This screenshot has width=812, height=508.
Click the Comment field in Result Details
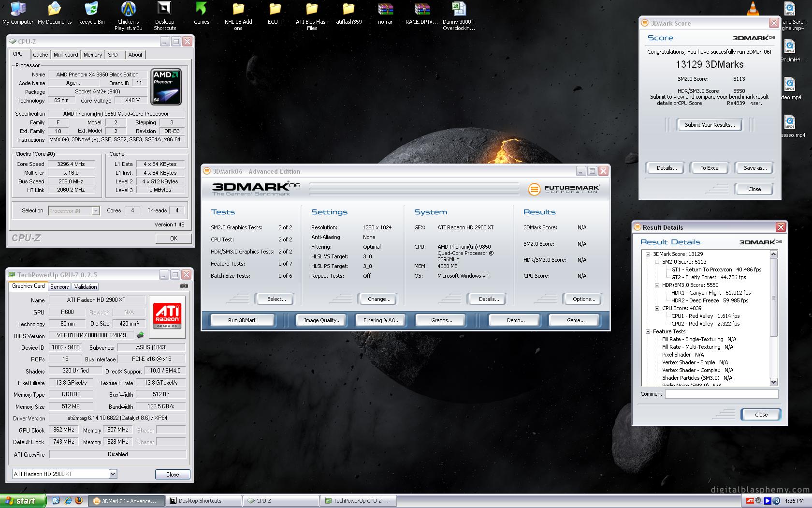[722, 394]
